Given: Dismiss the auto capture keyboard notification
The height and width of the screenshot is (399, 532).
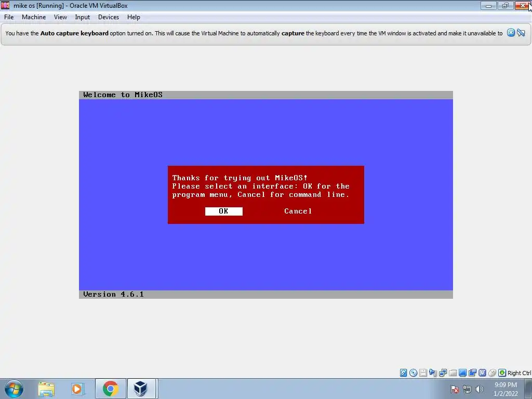Looking at the screenshot, I should (511, 33).
